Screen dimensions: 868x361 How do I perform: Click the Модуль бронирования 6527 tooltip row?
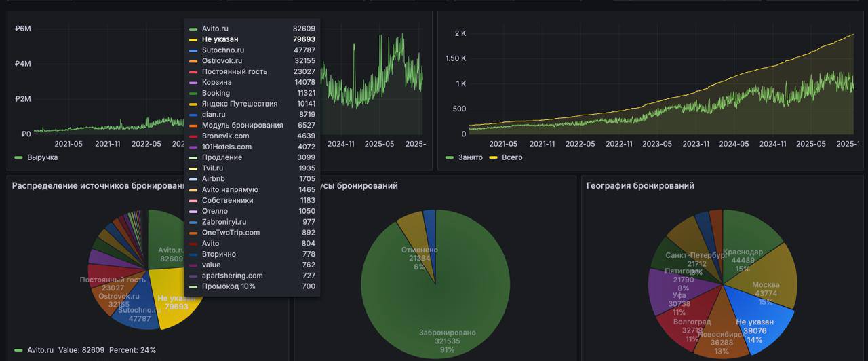coord(252,126)
